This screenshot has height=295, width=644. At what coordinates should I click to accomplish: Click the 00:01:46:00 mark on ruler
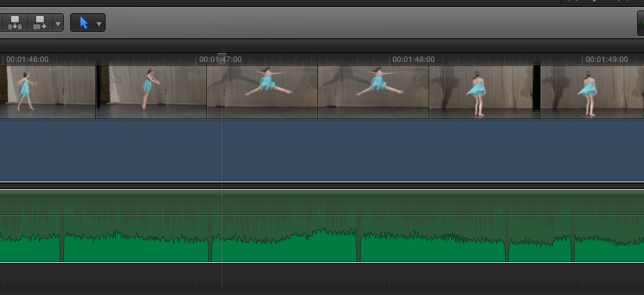pyautogui.click(x=27, y=60)
